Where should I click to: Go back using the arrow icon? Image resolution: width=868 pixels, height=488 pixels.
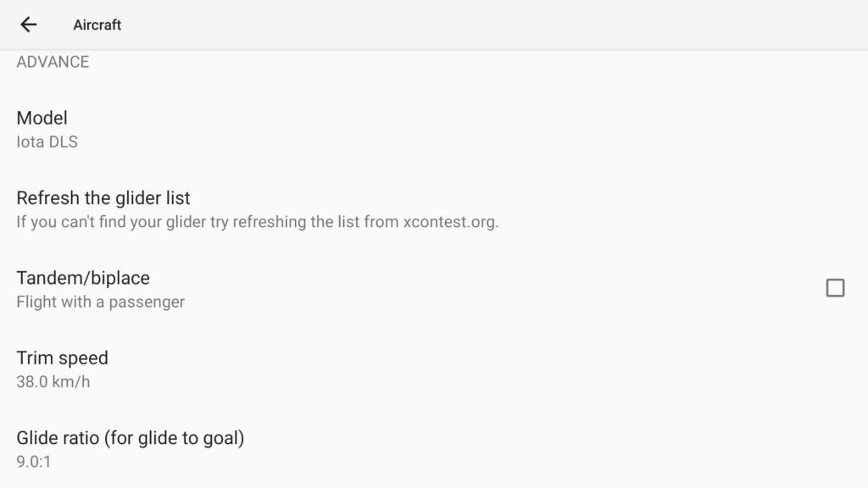28,25
